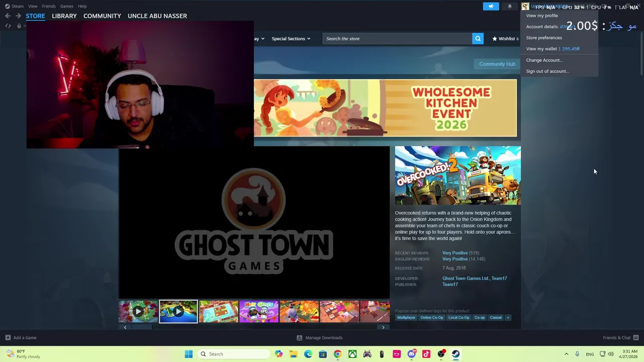Switch to the LIBRARY tab
The width and height of the screenshot is (644, 362).
[64, 16]
